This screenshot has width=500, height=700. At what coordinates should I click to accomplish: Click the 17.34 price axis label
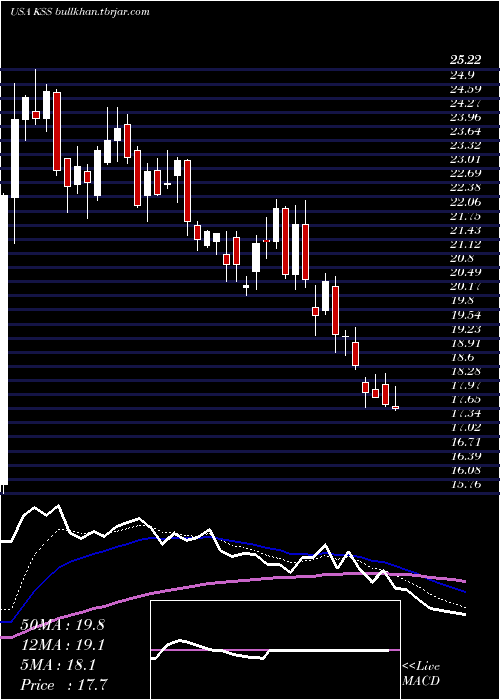(466, 414)
